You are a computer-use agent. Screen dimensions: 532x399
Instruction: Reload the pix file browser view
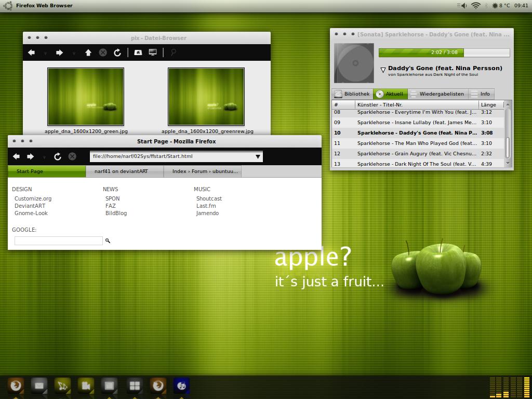pyautogui.click(x=117, y=52)
